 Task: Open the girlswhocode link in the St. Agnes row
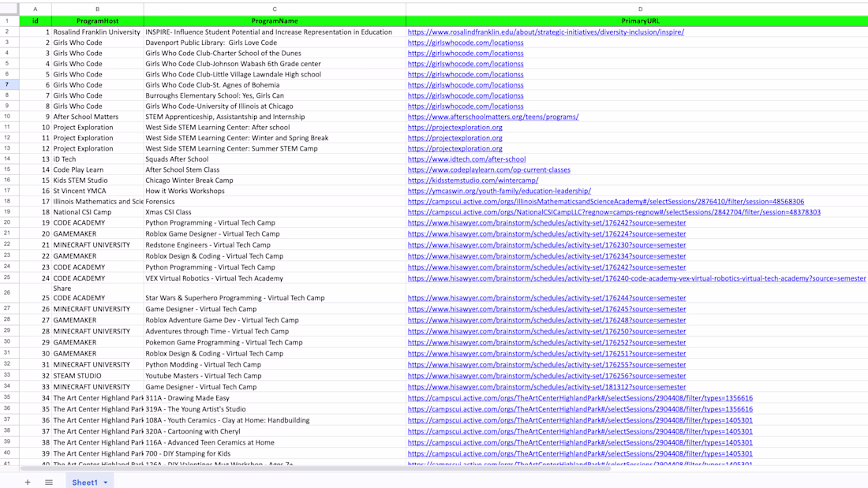pos(466,85)
